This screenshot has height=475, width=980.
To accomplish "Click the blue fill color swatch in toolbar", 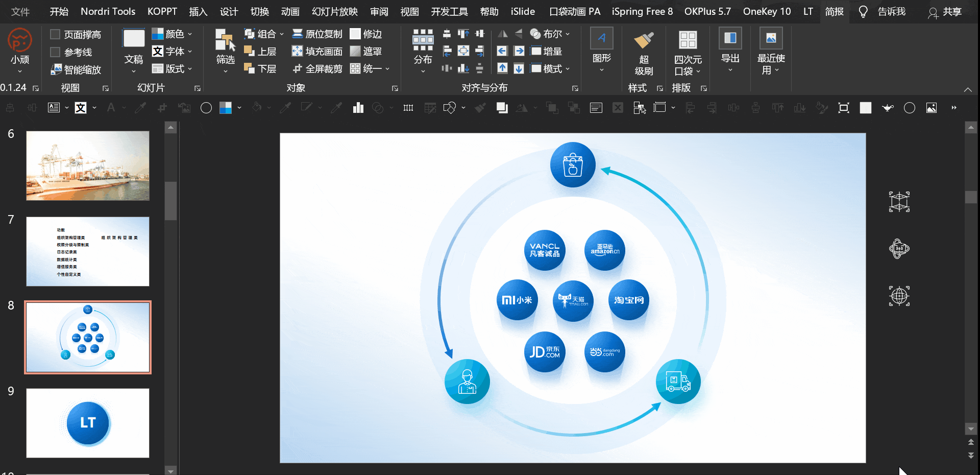I will coord(226,108).
